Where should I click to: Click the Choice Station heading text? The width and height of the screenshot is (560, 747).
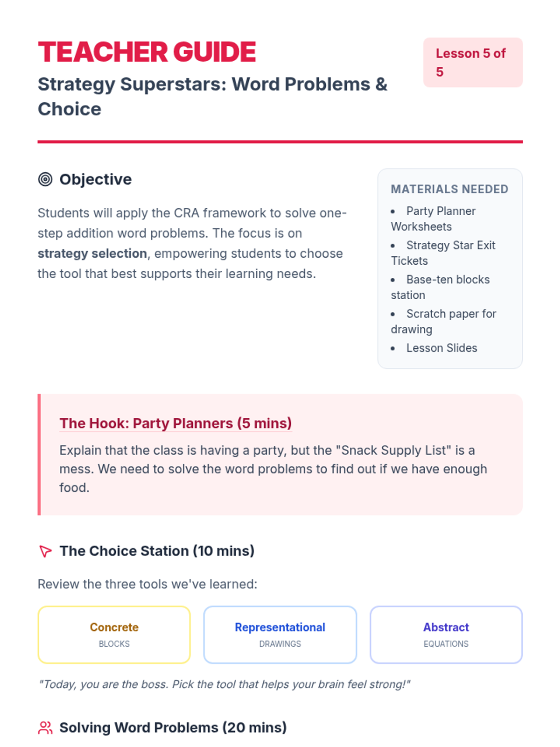pos(157,551)
